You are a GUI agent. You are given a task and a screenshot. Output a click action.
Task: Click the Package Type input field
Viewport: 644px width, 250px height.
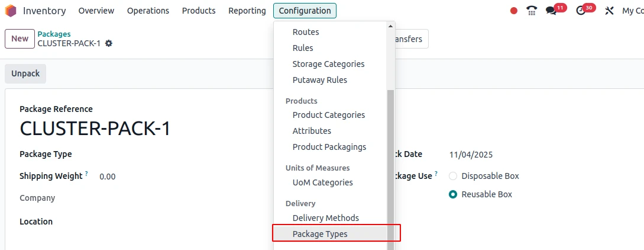pyautogui.click(x=177, y=154)
